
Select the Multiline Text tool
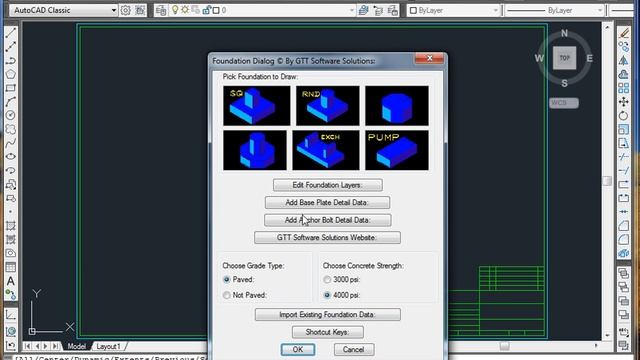pos(11,281)
